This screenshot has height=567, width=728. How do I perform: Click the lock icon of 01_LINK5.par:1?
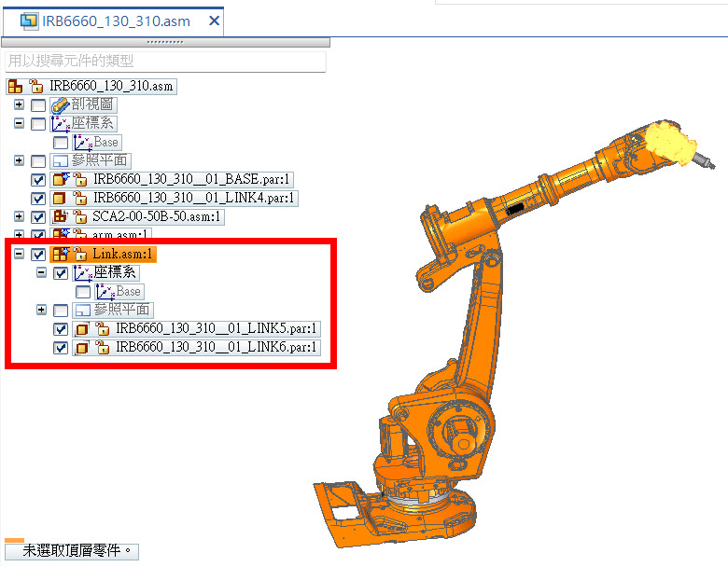tap(103, 329)
